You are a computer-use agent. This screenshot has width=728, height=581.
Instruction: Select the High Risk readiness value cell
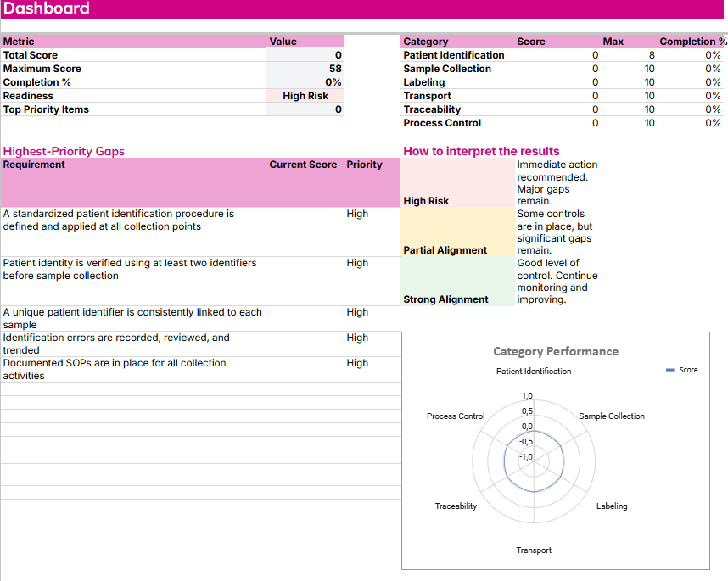(x=305, y=96)
